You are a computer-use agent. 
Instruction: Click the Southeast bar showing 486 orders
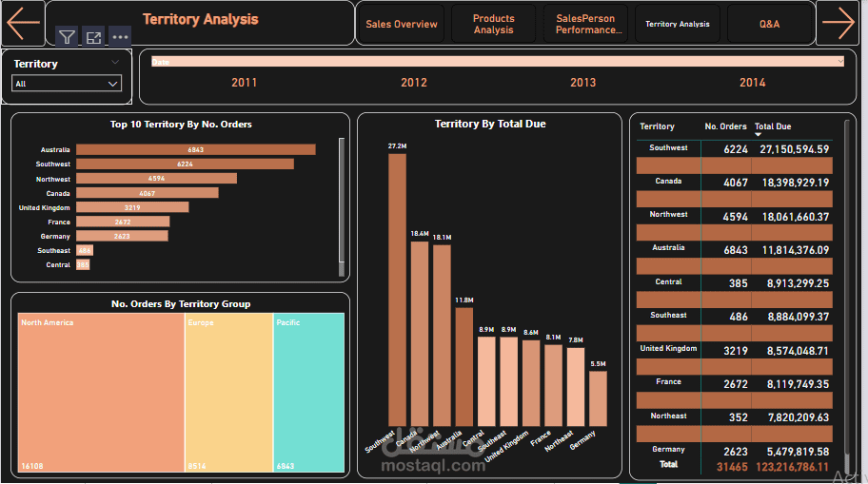coord(85,250)
